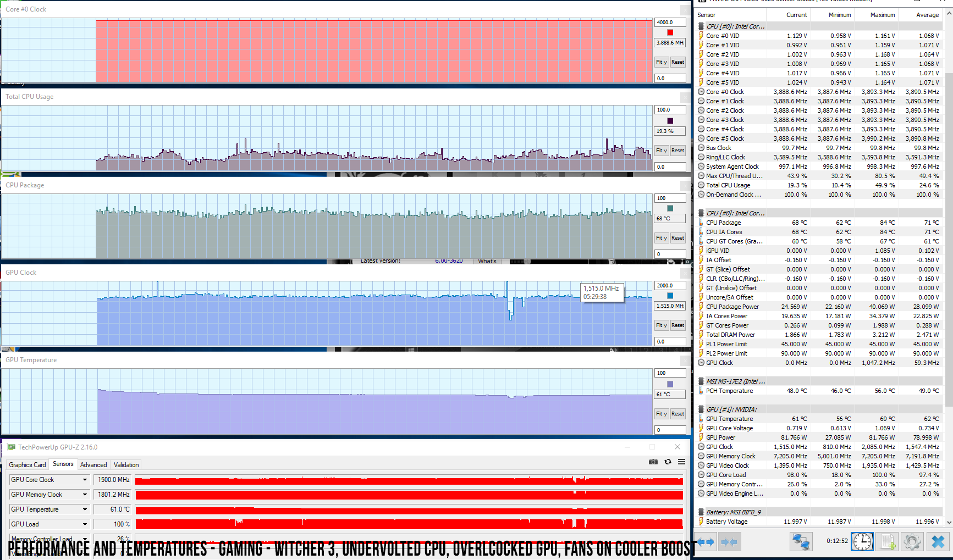
Task: Select the Total DRAM Power row
Action: tap(819, 335)
